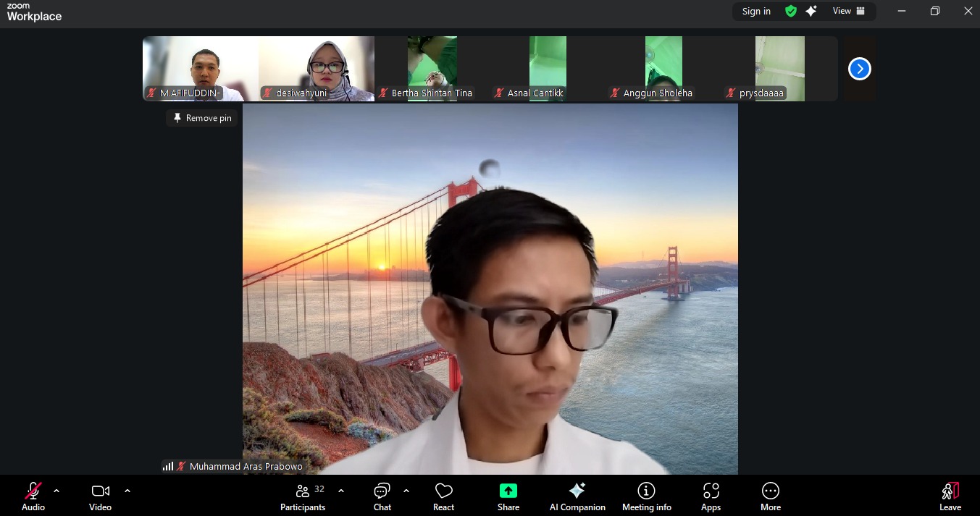Open the Apps panel
Viewport: 980px width, 516px height.
[x=711, y=496]
